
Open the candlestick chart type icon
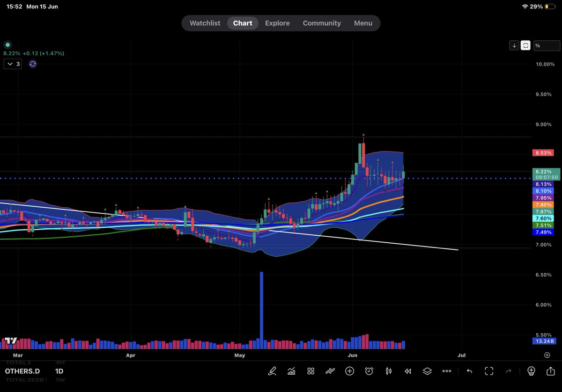[388, 371]
